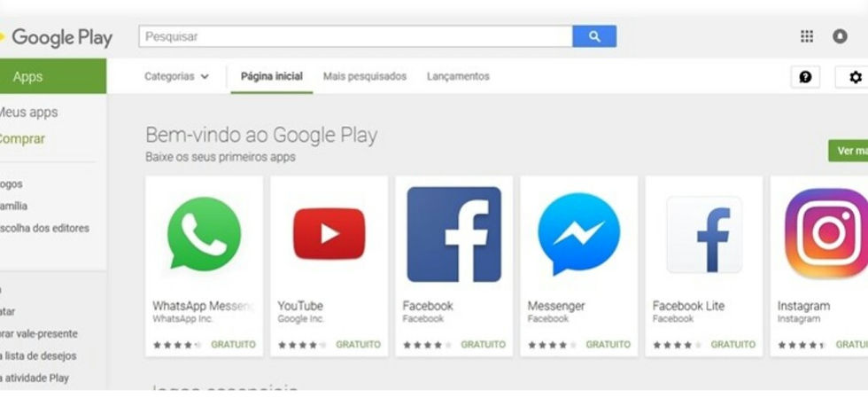Screen dimensions: 868x406
Task: Expand the Categorias dropdown
Action: 176,76
